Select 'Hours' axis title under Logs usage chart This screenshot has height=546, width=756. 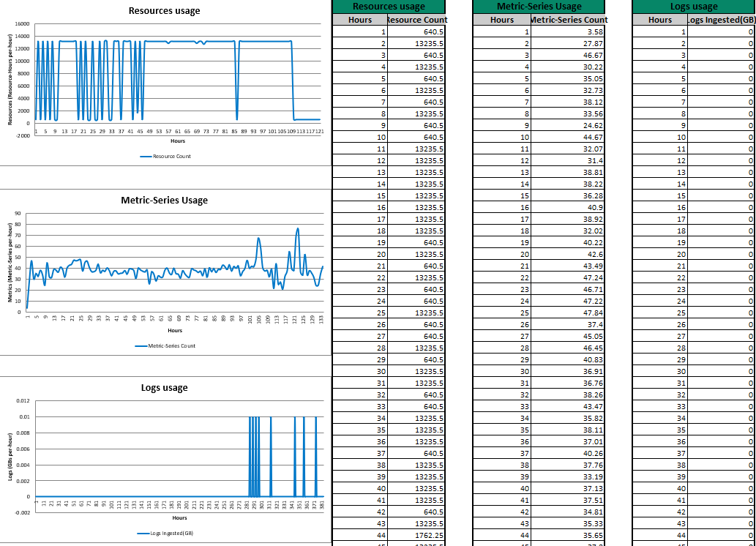coord(179,518)
